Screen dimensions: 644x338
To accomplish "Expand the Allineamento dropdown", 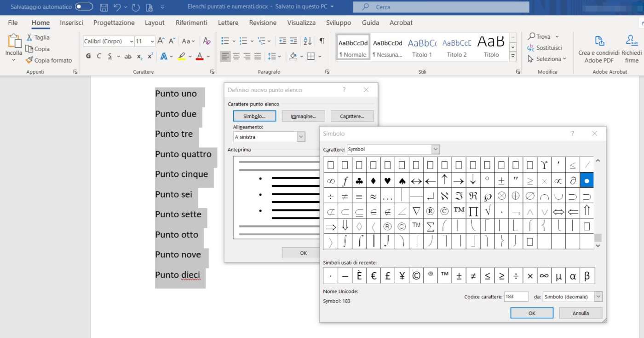I will (x=301, y=137).
